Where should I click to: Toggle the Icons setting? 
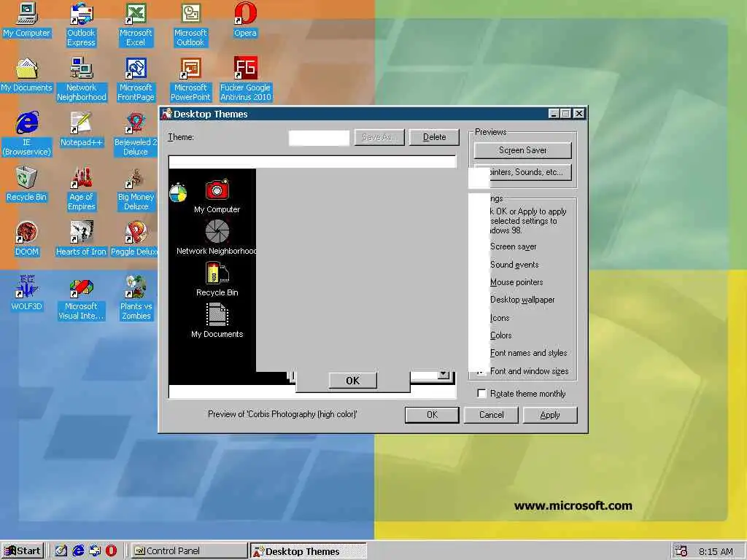499,318
